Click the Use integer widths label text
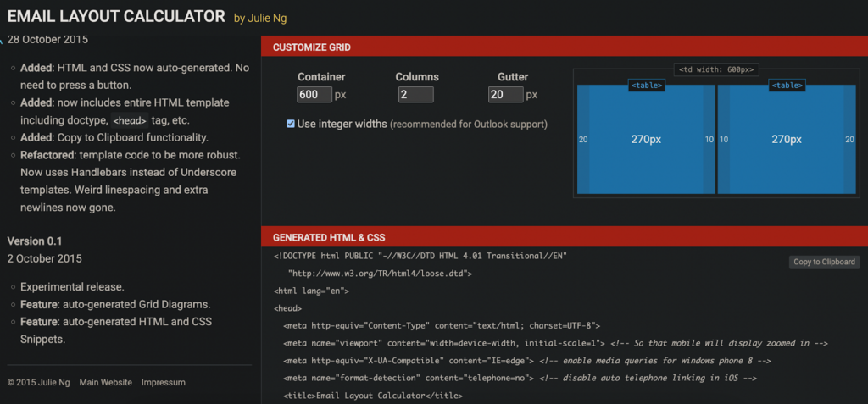The image size is (868, 404). (342, 124)
